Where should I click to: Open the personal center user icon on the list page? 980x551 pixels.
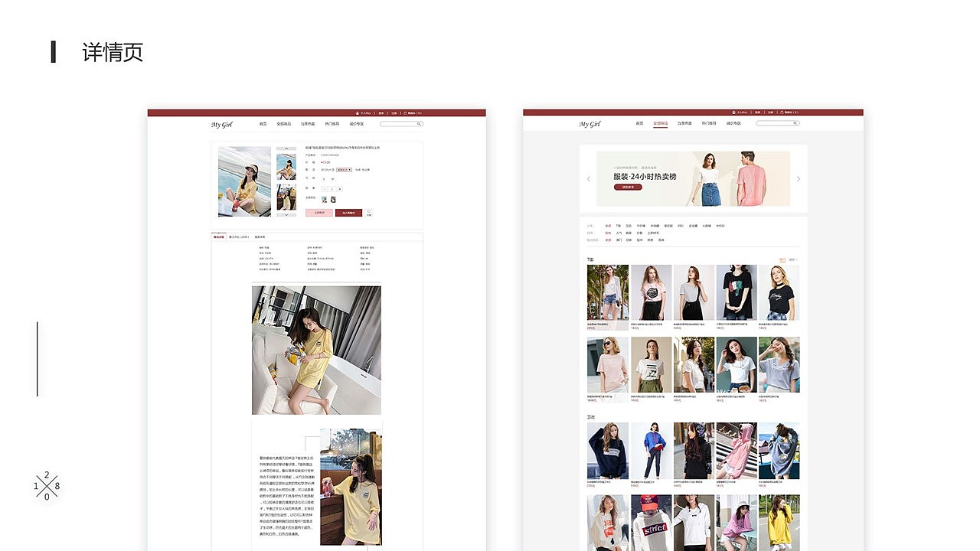(x=733, y=112)
